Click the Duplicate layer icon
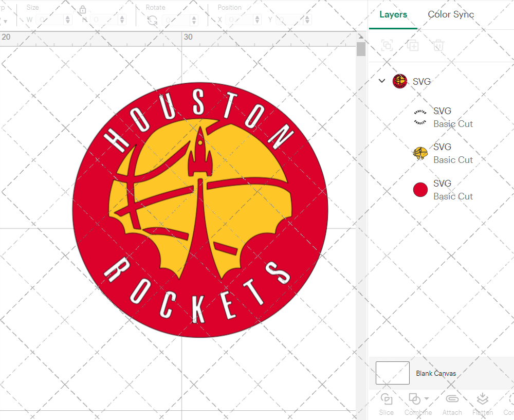Viewport: 514px width, 420px height. (x=413, y=45)
